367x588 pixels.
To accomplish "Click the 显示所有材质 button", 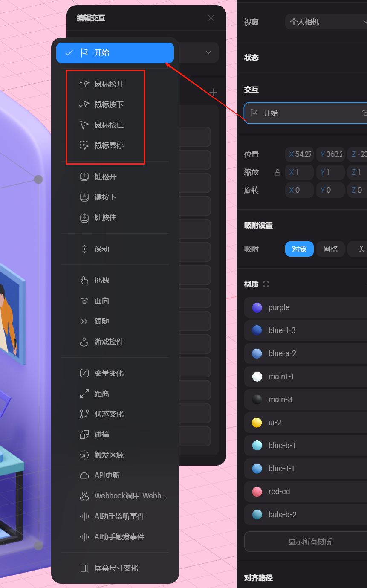I will [306, 542].
